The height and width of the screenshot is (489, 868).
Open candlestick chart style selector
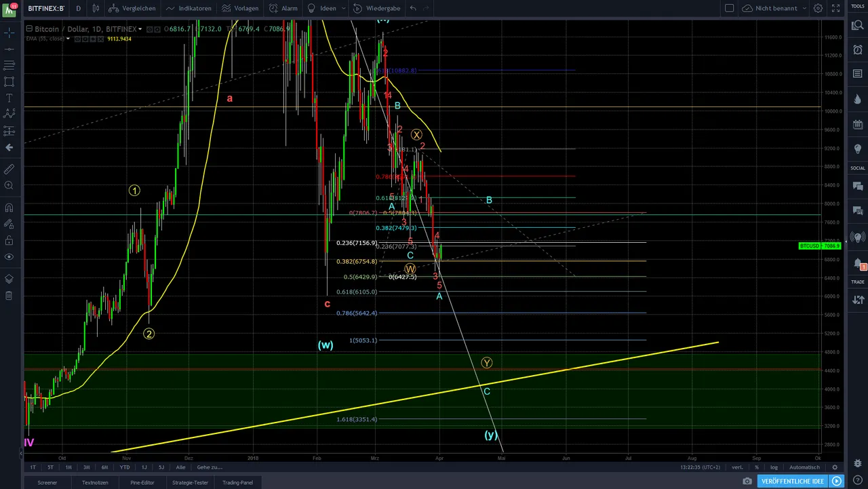96,8
